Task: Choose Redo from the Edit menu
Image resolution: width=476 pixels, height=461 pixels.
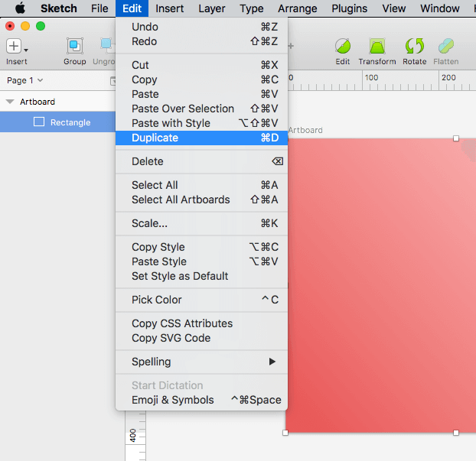Action: 201,41
